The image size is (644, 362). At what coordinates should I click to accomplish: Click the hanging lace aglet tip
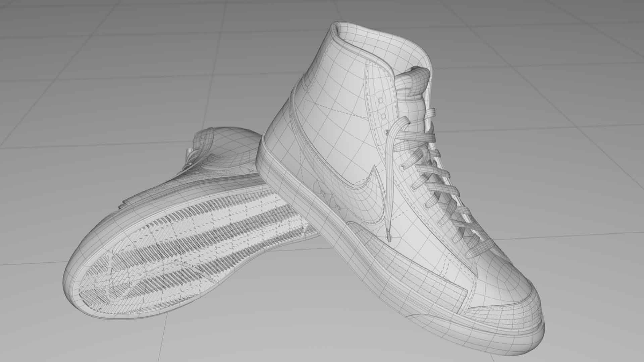point(389,236)
